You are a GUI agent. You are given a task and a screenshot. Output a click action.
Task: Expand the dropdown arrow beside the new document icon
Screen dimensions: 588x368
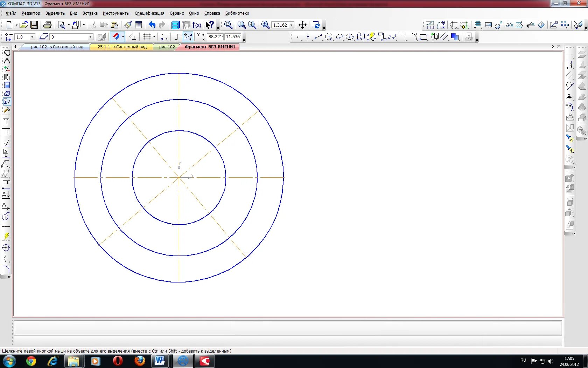click(16, 25)
